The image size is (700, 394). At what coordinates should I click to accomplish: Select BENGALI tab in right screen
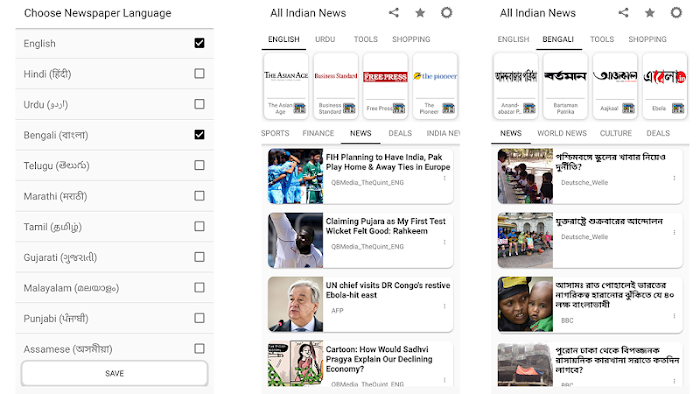(558, 39)
